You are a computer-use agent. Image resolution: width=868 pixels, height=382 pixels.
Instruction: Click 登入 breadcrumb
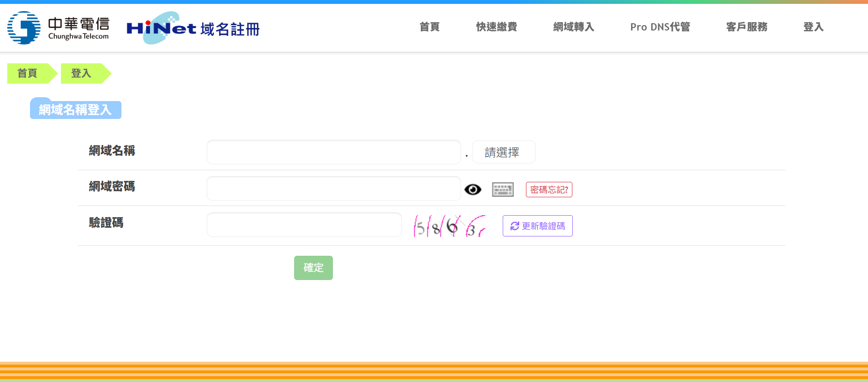(86, 73)
